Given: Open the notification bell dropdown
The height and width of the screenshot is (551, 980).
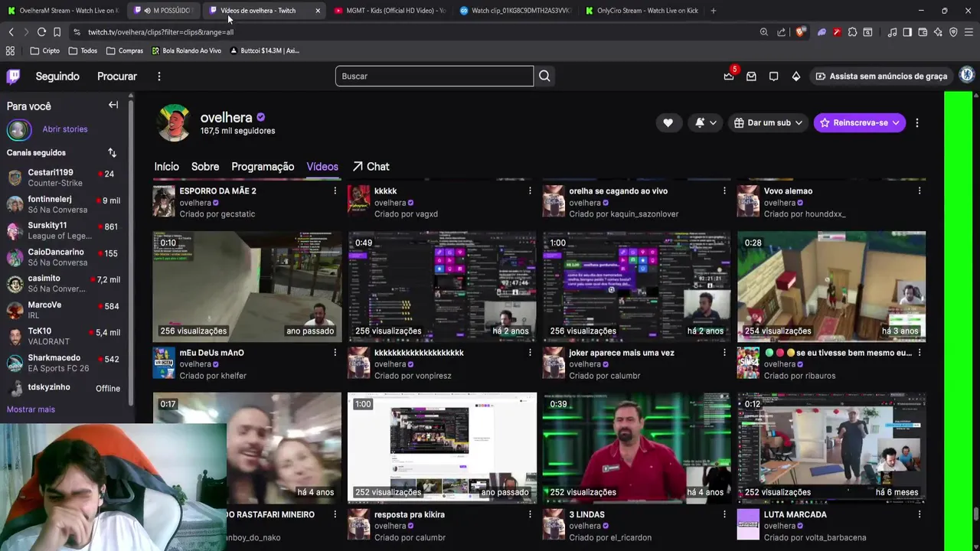Looking at the screenshot, I should (706, 122).
